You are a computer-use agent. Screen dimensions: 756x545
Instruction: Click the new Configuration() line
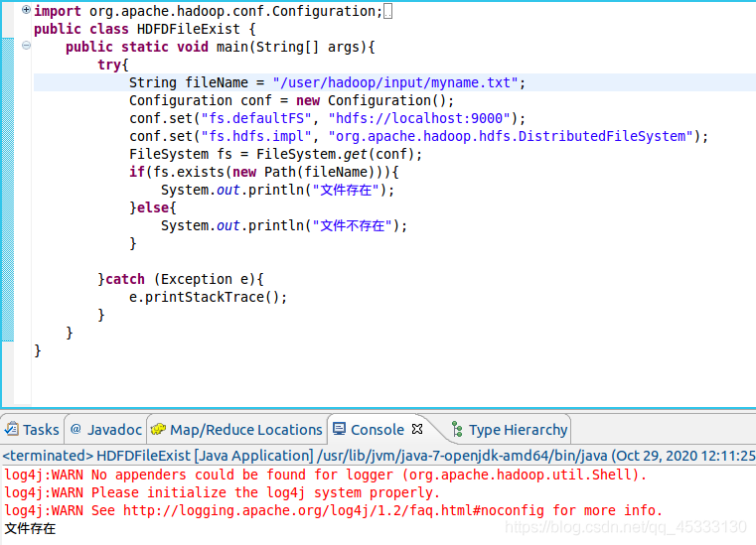[291, 100]
